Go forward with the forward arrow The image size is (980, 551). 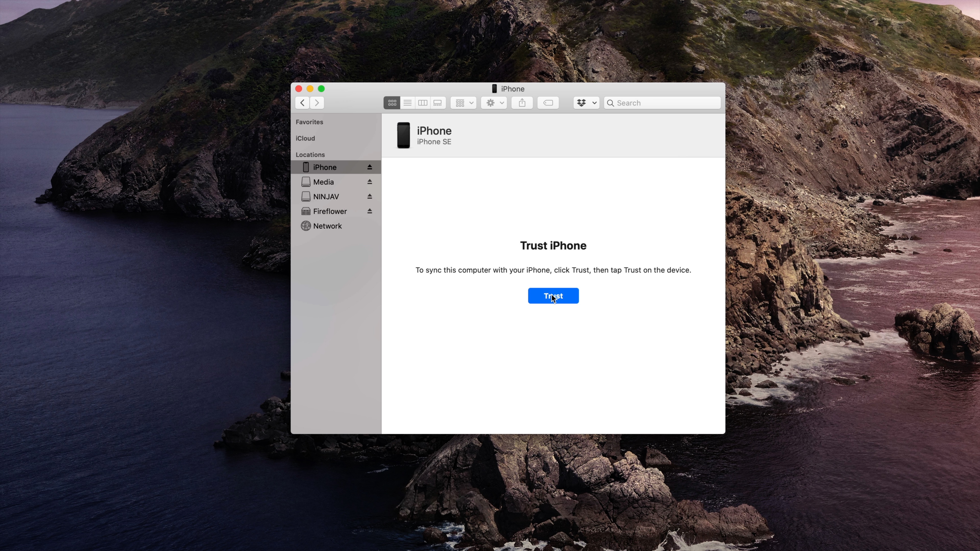317,103
